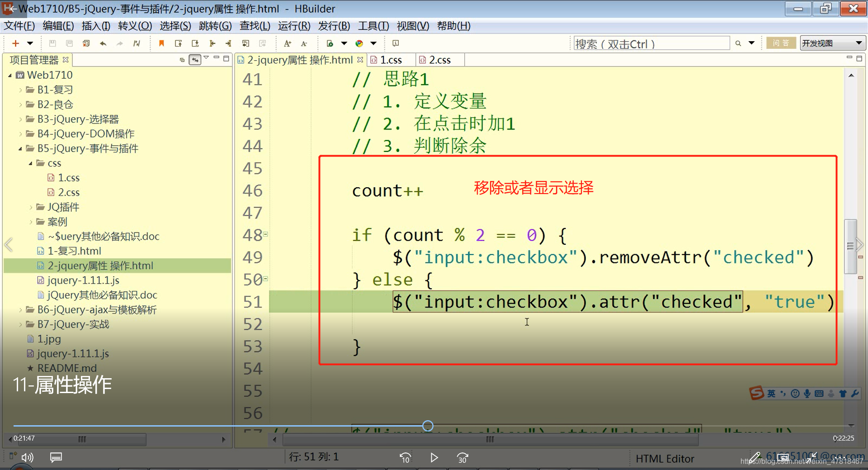Select 1.css in the project tree
This screenshot has height=470, width=868.
(x=64, y=178)
